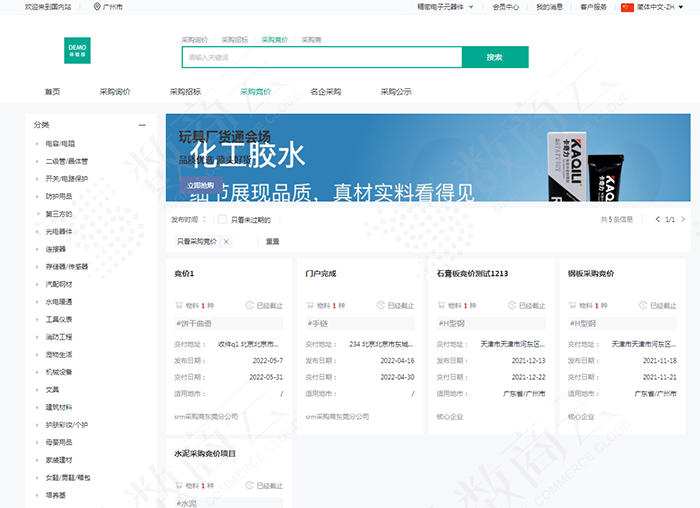Open the 水泥采购竞价项目 card title
700x508 pixels.
coord(205,454)
